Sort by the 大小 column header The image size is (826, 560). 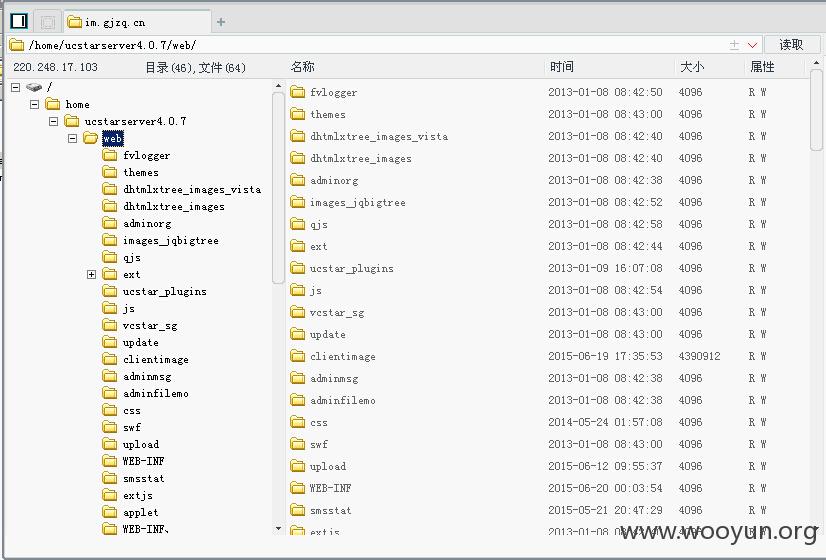pos(692,67)
